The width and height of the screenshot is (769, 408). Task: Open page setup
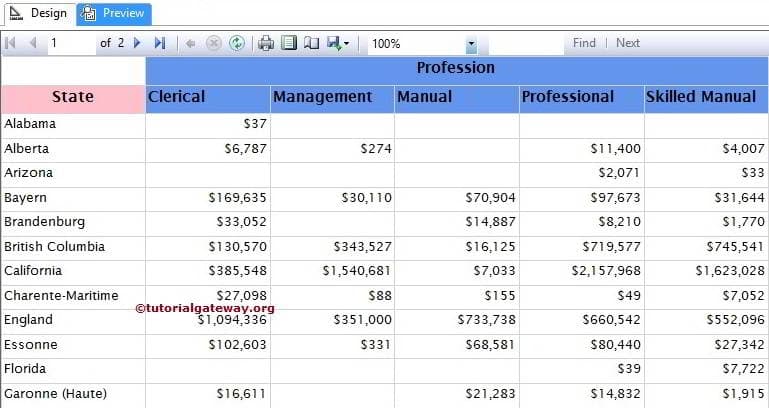coord(311,43)
